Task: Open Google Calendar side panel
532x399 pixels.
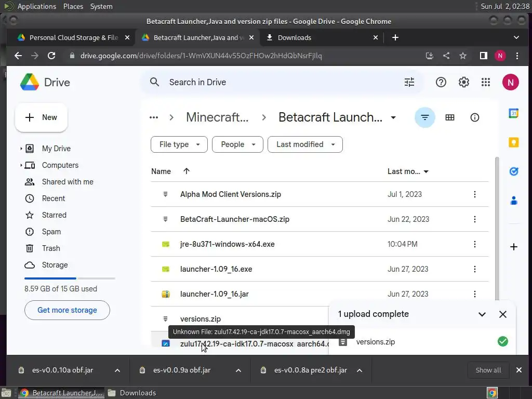Action: coord(514,113)
